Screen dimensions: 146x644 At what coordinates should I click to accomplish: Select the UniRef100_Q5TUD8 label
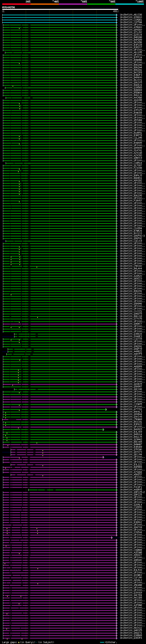tap(131, 120)
